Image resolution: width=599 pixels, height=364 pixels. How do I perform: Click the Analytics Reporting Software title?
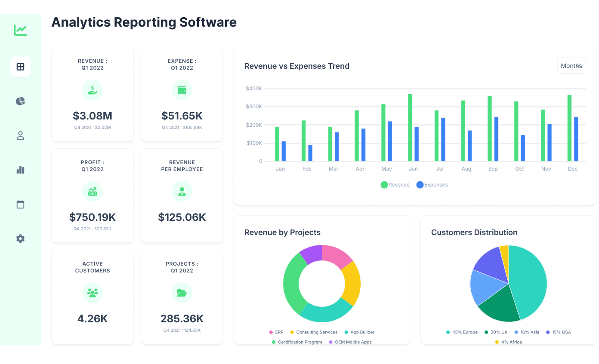144,22
